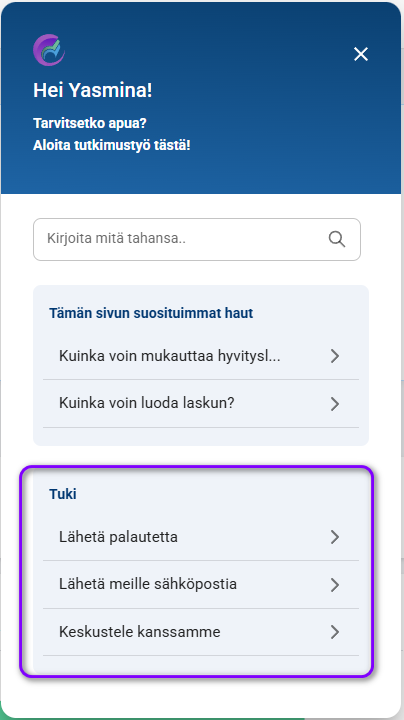Click the arrow next to 'Kuinka voin luoda laskun?'
This screenshot has width=404, height=720.
335,404
